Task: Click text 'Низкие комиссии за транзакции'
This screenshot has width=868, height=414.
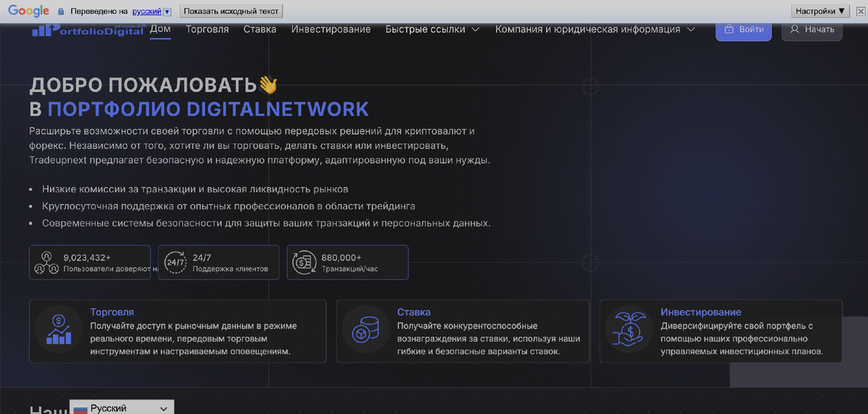Action: click(x=118, y=189)
